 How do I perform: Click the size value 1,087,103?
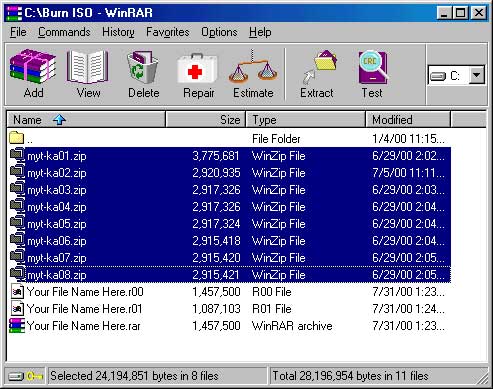[x=216, y=309]
